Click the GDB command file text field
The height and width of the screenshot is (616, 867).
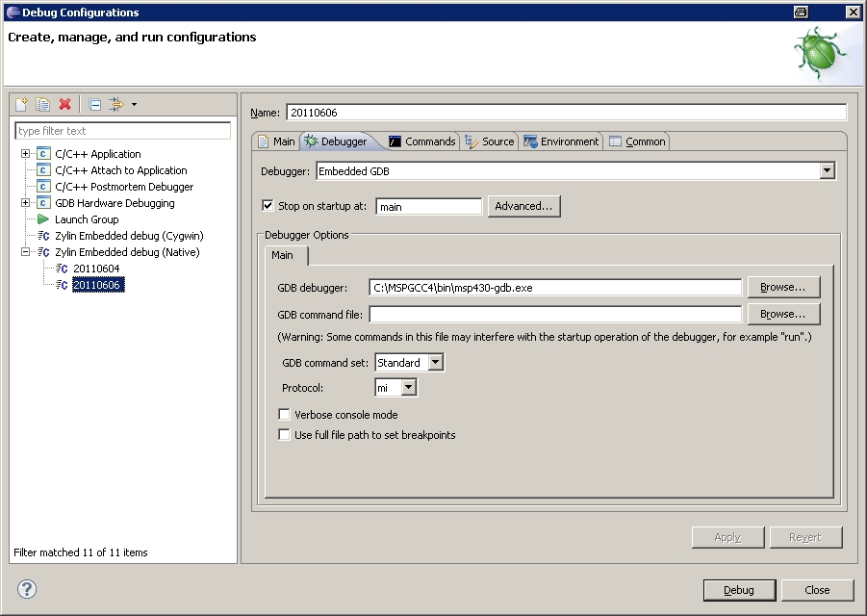(555, 315)
